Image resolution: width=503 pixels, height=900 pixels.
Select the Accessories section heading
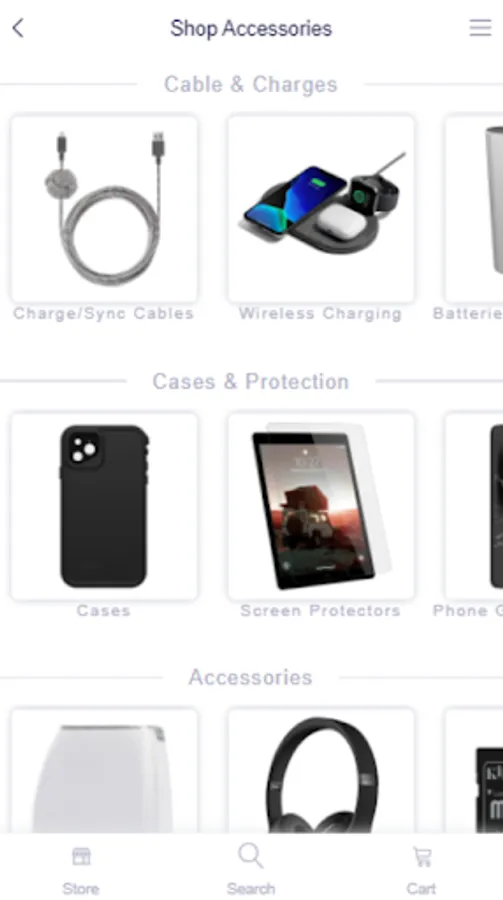(x=251, y=677)
